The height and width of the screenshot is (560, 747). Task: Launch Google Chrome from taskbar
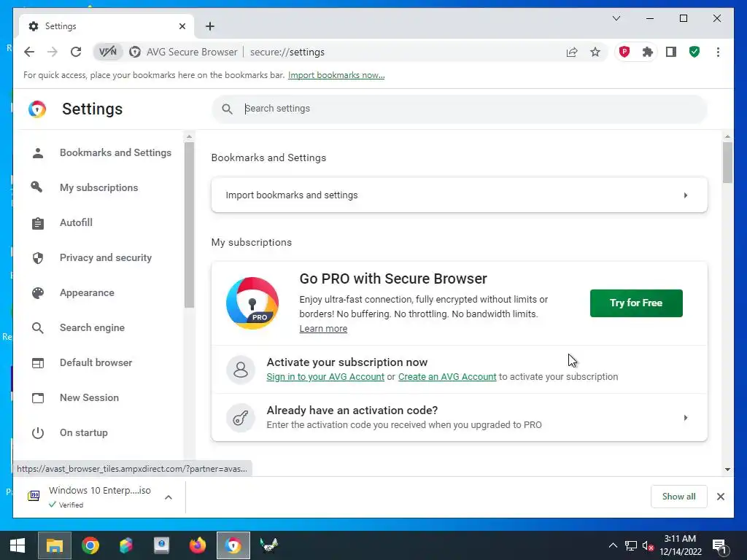90,545
